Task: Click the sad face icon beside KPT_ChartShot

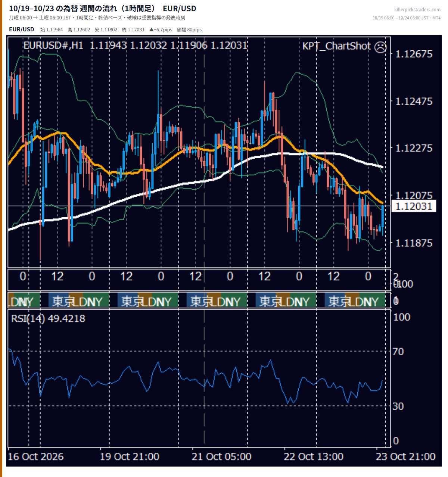Action: click(380, 47)
